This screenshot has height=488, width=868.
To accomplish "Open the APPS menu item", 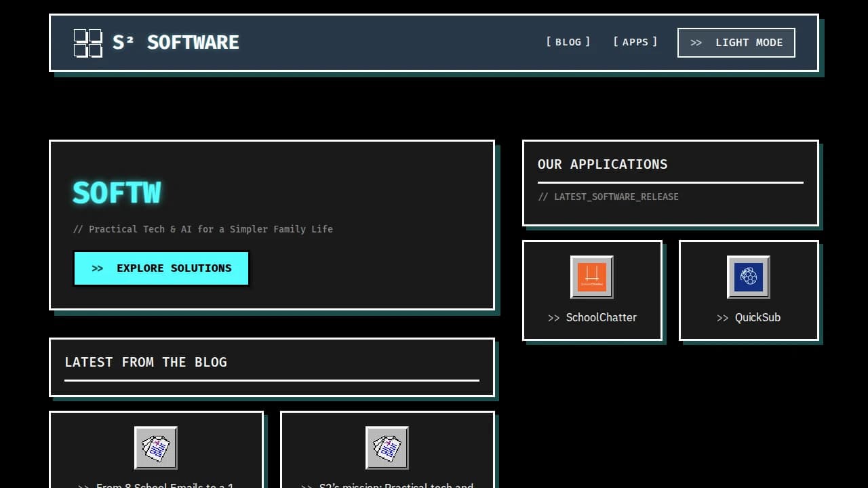I will (635, 41).
